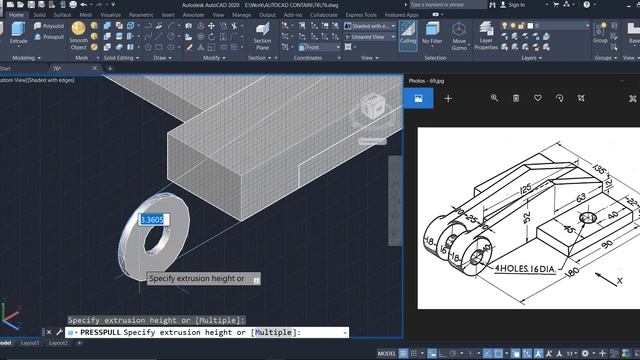Click the Plot printer icon in quick access toolbar
The width and height of the screenshot is (640, 360).
73,5
